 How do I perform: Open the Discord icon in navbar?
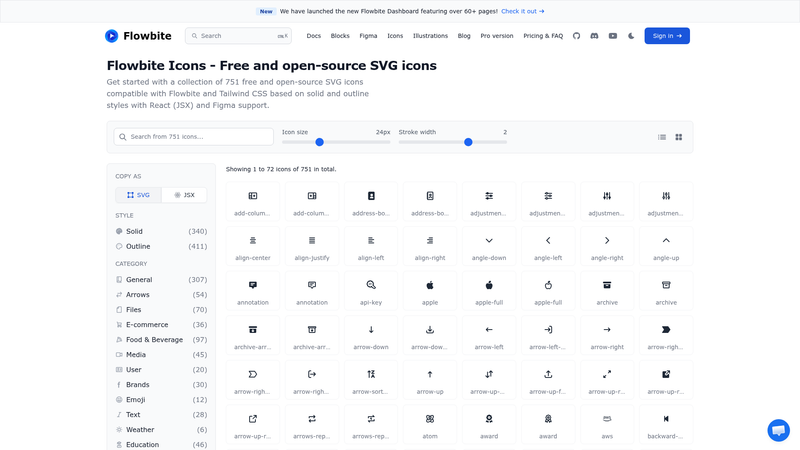click(594, 36)
